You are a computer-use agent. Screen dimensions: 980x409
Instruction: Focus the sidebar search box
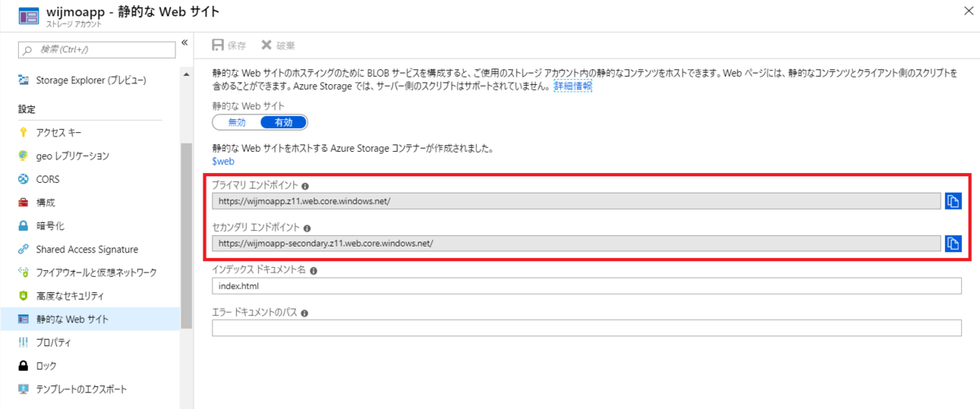click(x=96, y=51)
